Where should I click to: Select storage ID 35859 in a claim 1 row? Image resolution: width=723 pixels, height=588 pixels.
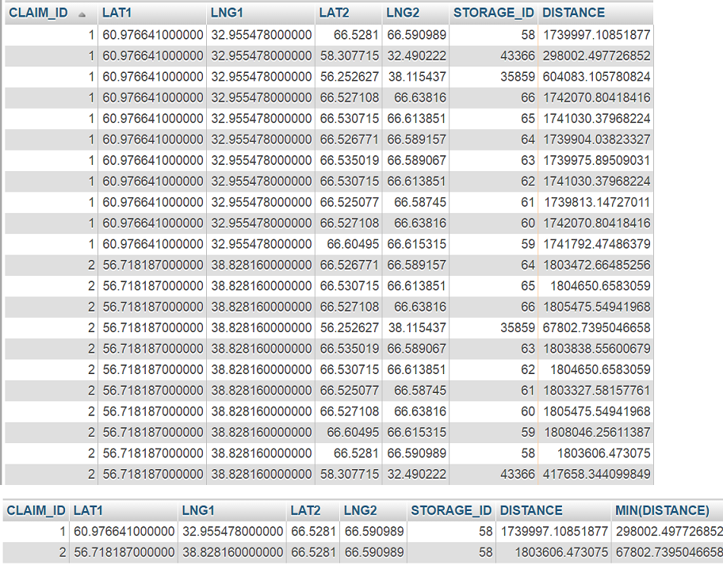tap(518, 77)
